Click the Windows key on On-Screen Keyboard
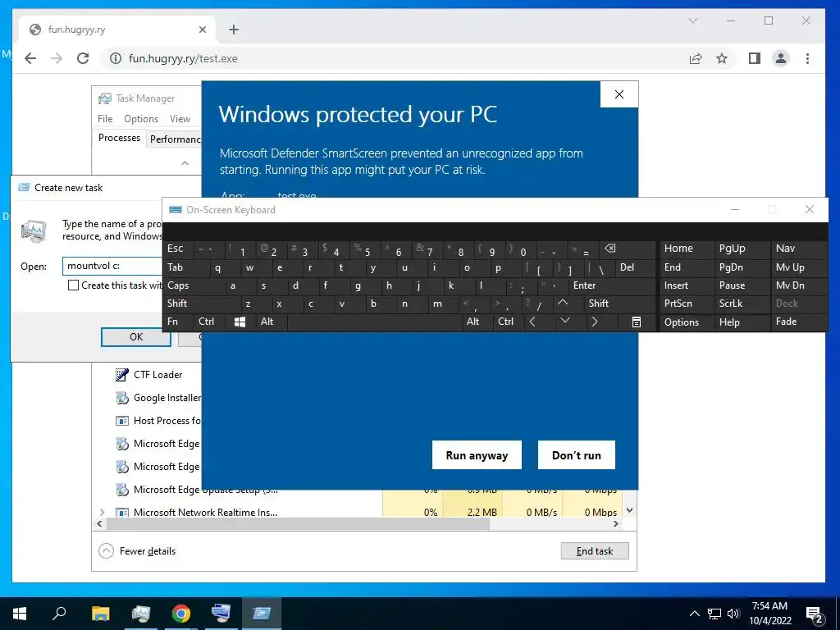The width and height of the screenshot is (840, 630). pos(240,322)
